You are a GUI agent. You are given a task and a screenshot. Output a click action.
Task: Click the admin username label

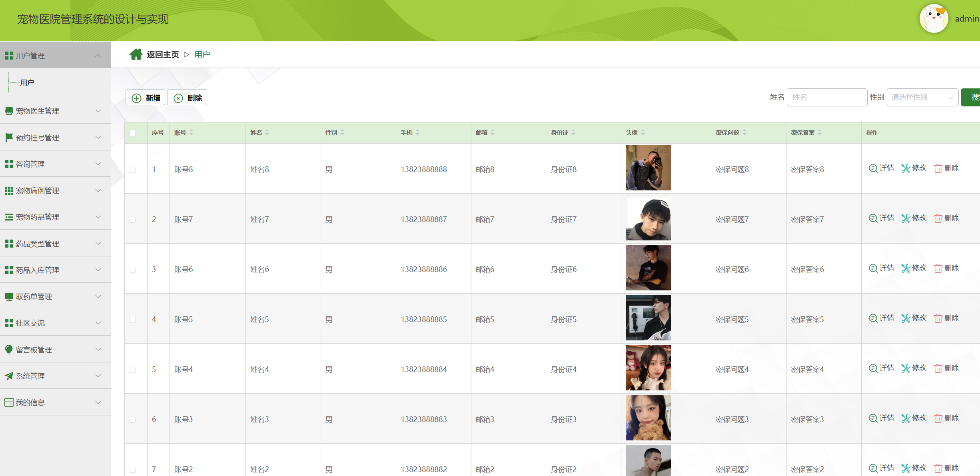[967, 19]
